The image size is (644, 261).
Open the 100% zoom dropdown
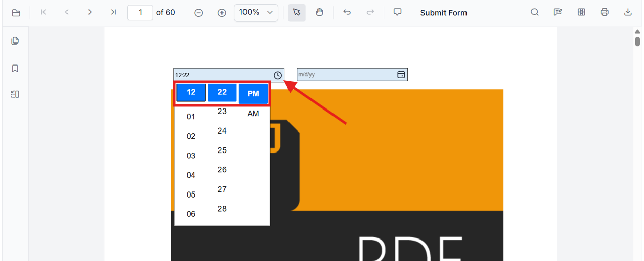(256, 12)
